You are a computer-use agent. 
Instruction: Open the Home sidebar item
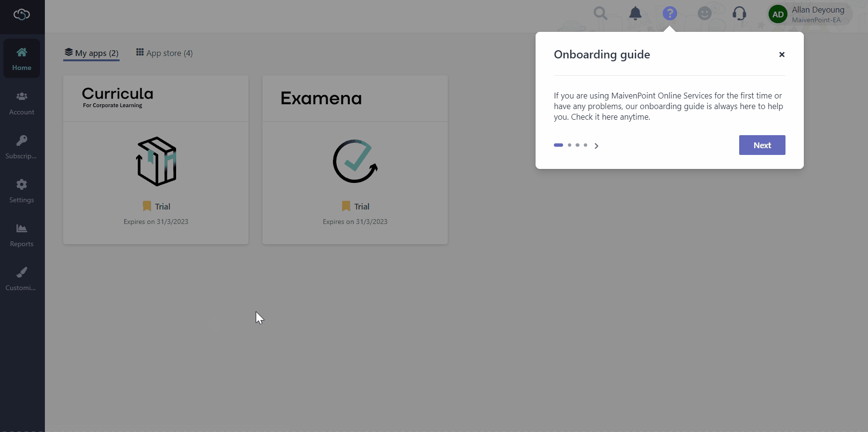pyautogui.click(x=22, y=58)
